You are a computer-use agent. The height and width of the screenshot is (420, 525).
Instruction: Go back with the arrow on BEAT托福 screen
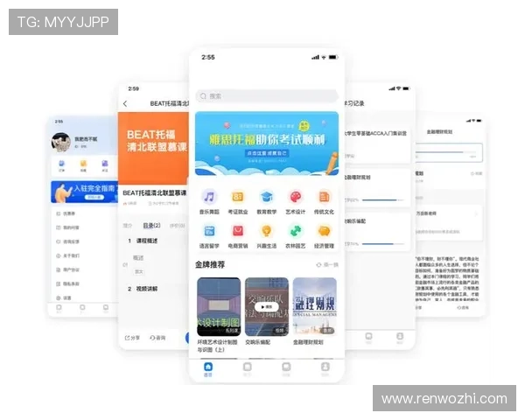point(125,103)
